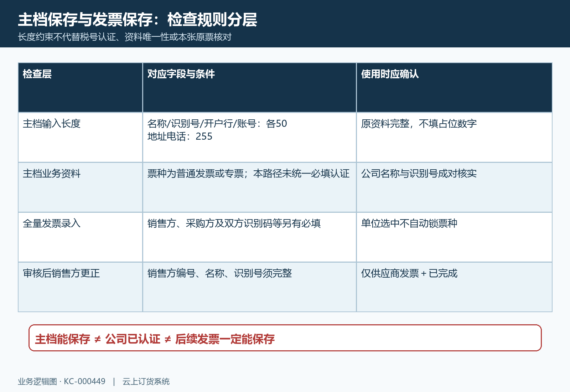Click the red callout 主档能保存 ≠ 公司已认证
The height and width of the screenshot is (392, 570).
tap(285, 338)
